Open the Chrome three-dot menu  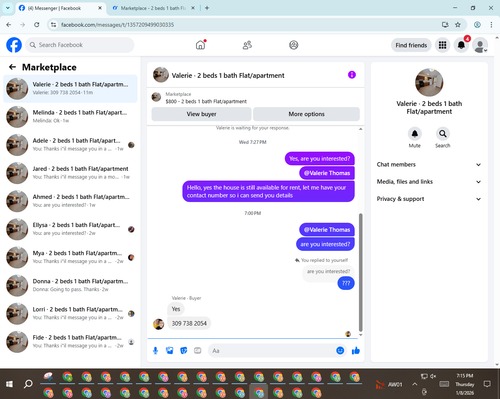[491, 25]
